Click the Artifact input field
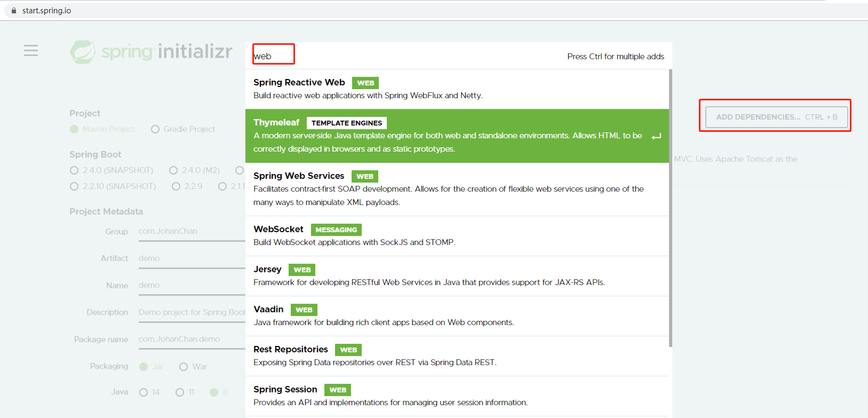The image size is (868, 418). [192, 258]
